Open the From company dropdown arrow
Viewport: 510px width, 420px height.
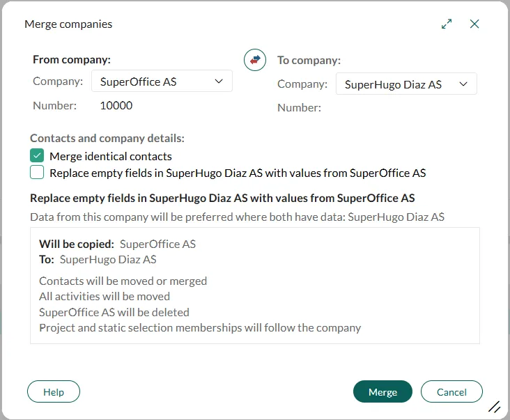[x=219, y=81]
